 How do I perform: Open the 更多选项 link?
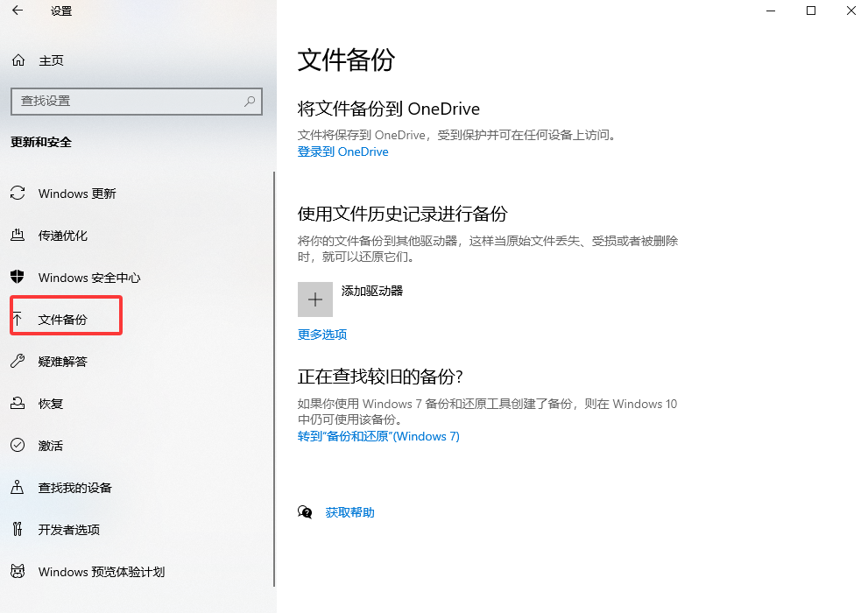point(321,334)
